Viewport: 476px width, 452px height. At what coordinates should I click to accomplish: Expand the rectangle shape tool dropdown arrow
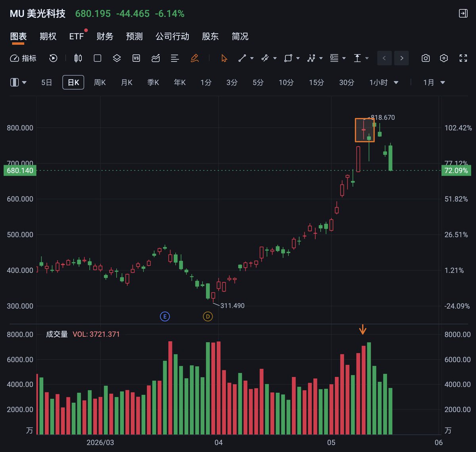(298, 58)
